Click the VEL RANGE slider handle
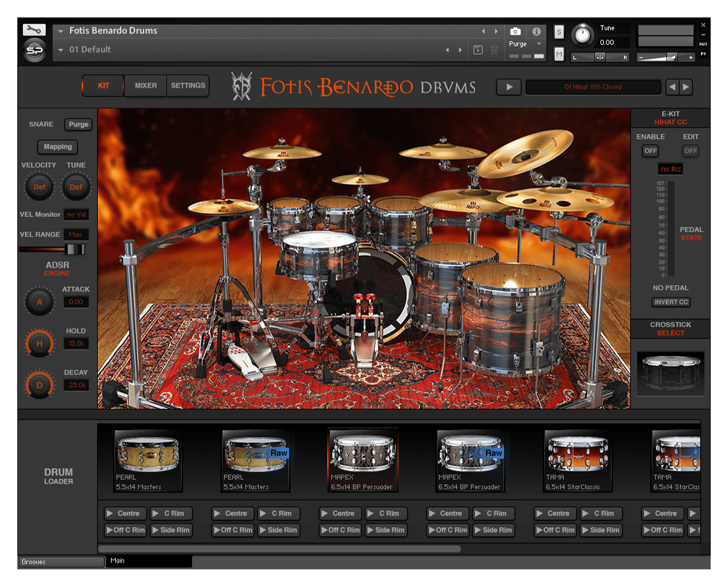The image size is (728, 586). [74, 249]
